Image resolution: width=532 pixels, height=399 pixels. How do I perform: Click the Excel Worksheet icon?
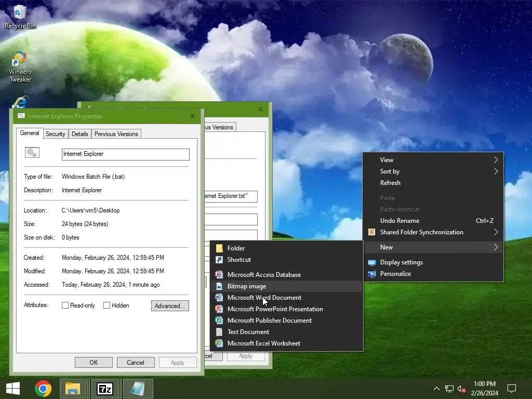pos(219,343)
